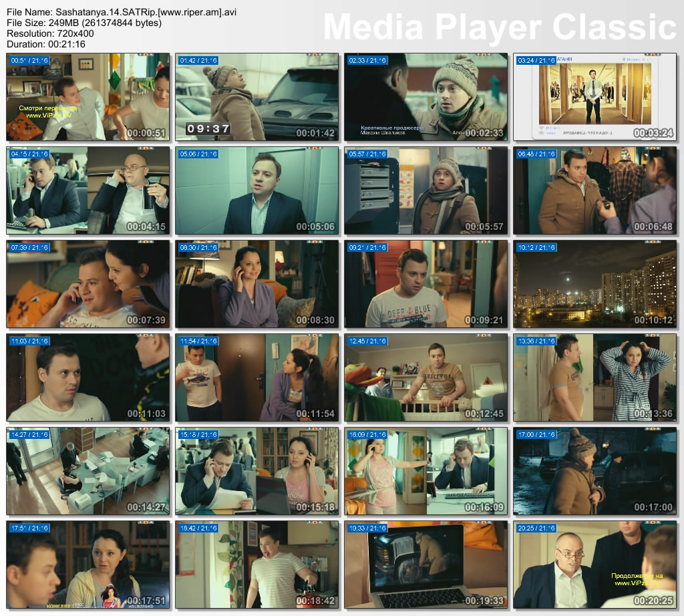Screen dimensions: 684x616
Task: Open the frame with timestamp 00:06:48
Action: tap(595, 190)
